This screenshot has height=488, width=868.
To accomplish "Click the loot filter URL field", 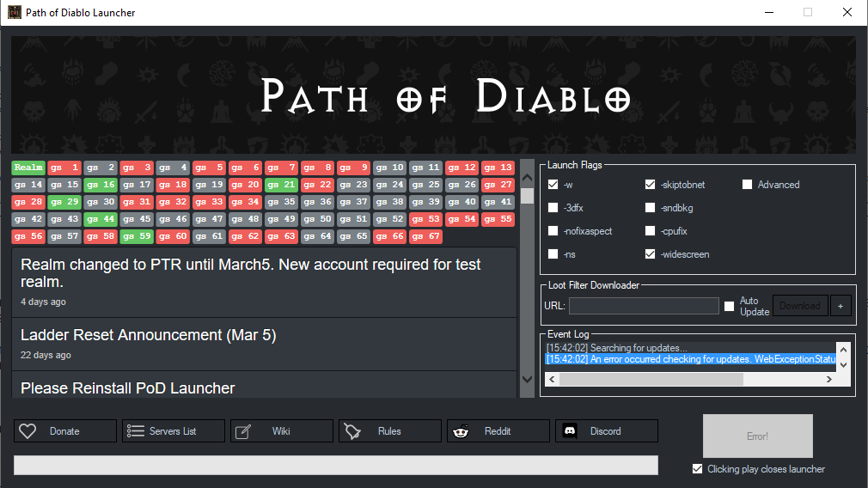I will point(644,306).
